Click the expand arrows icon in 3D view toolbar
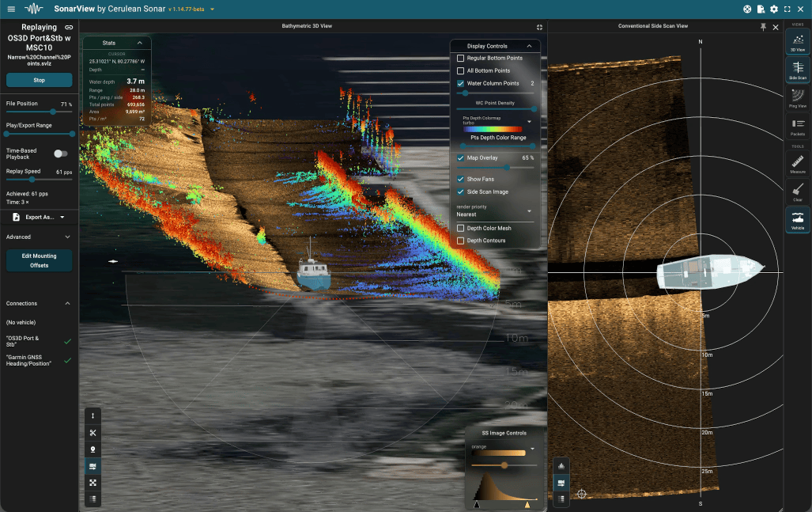This screenshot has height=512, width=812. (93, 483)
